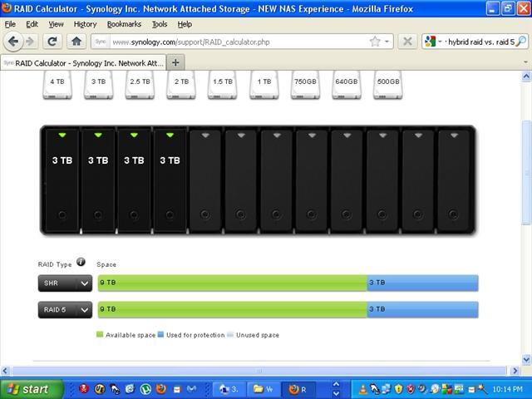This screenshot has width=532, height=399.
Task: Open Internet Explorer from quick launch
Action: tap(131, 388)
